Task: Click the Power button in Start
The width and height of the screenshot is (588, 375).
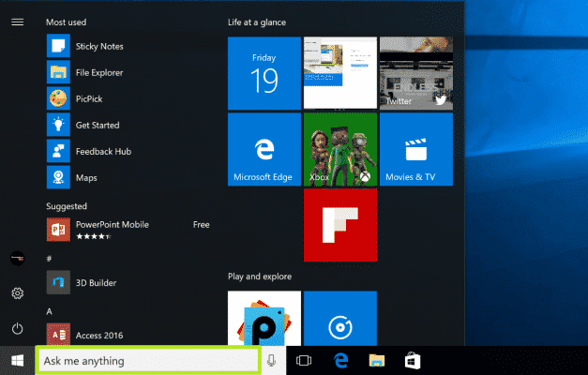Action: [x=17, y=328]
